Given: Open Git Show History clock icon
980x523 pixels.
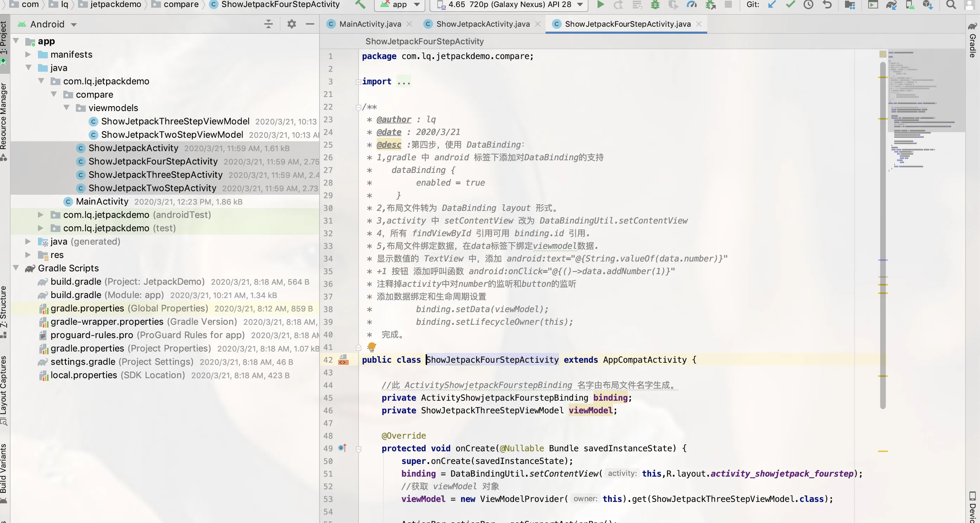Looking at the screenshot, I should 808,5.
